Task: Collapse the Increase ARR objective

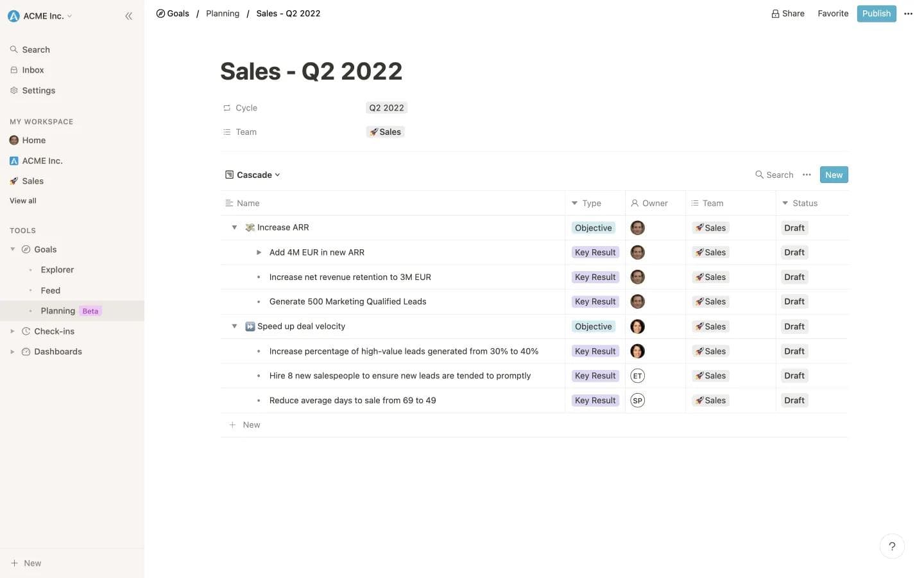Action: [x=234, y=227]
